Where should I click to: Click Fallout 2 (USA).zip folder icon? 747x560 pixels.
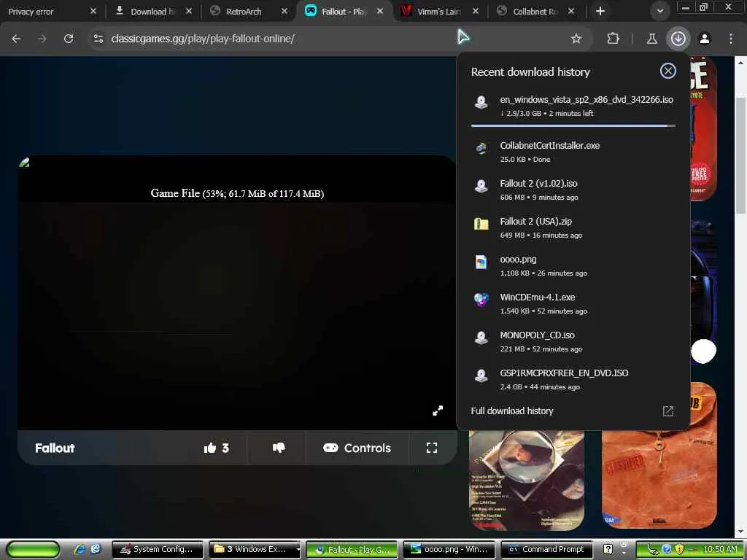(481, 224)
